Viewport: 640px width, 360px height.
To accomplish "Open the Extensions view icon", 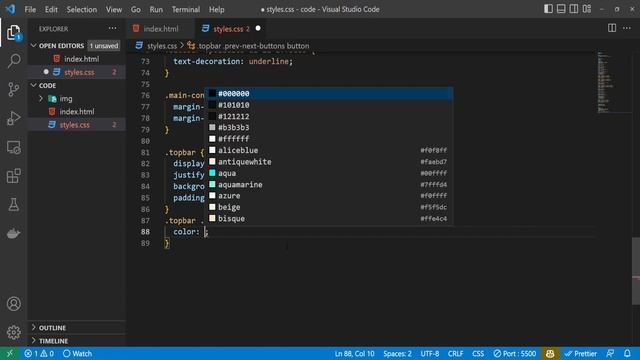I will tap(13, 176).
